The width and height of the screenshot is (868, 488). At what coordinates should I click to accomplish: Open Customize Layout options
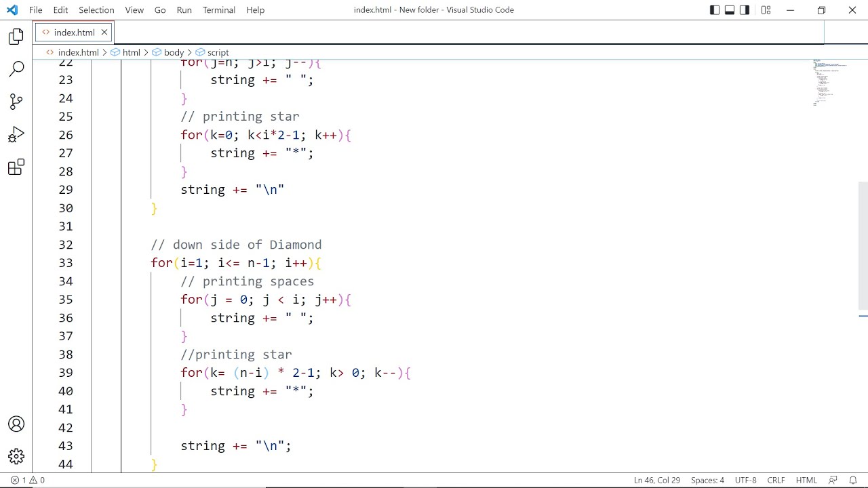pyautogui.click(x=766, y=10)
